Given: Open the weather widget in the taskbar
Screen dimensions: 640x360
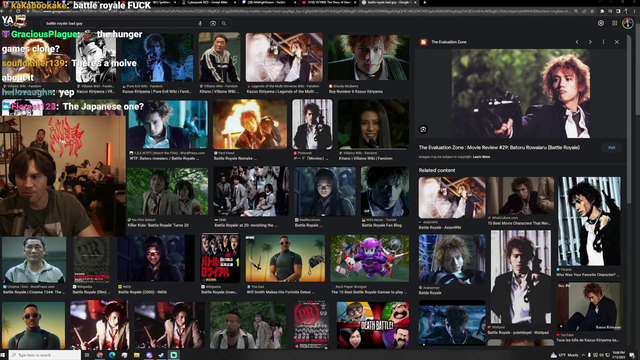Looking at the screenshot, I should 565,355.
